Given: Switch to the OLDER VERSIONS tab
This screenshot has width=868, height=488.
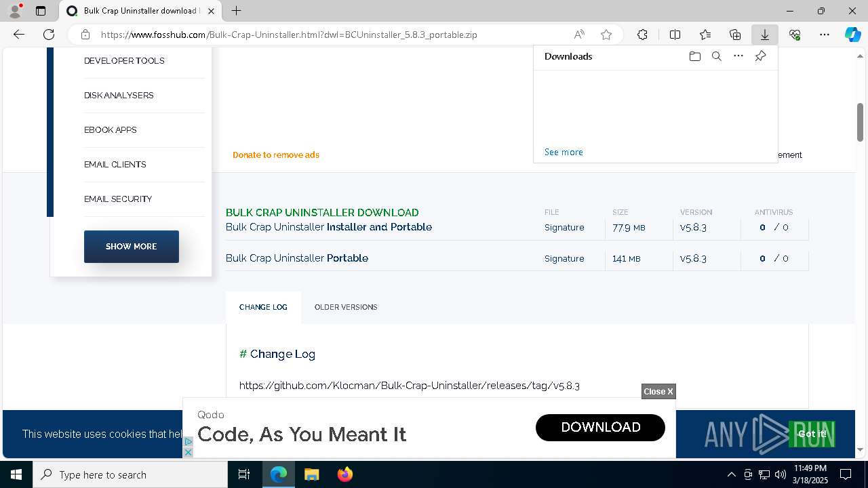Looking at the screenshot, I should [346, 307].
